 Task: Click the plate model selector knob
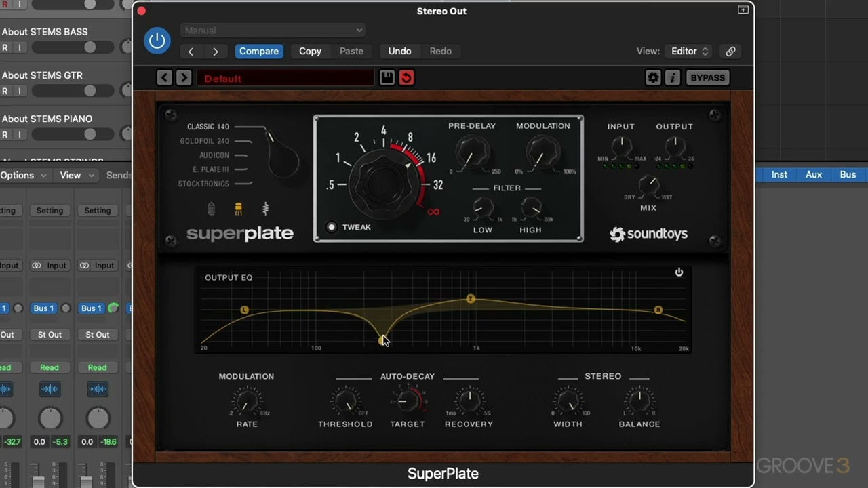click(x=281, y=155)
